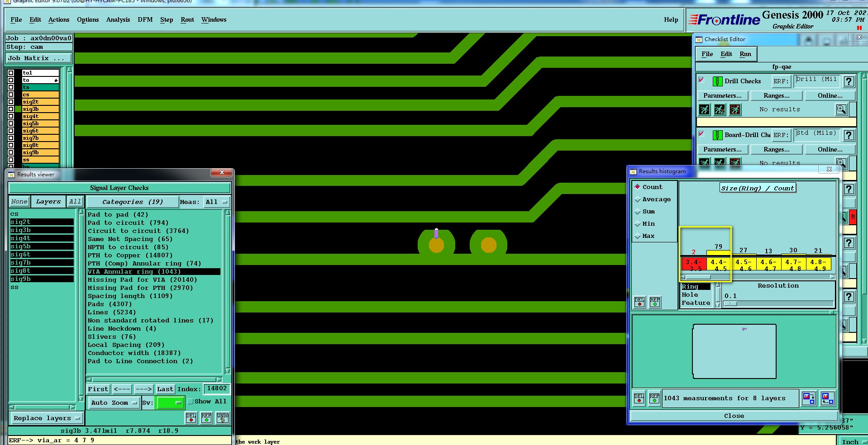Toggle Drill Checks enabled checkbox
The image size is (868, 445).
pyautogui.click(x=701, y=80)
